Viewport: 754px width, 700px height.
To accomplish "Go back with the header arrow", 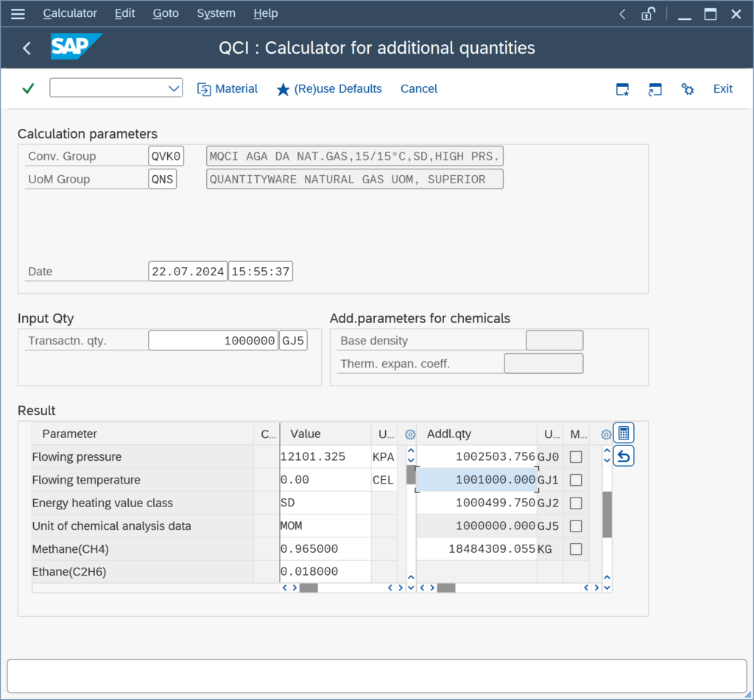I will point(27,48).
